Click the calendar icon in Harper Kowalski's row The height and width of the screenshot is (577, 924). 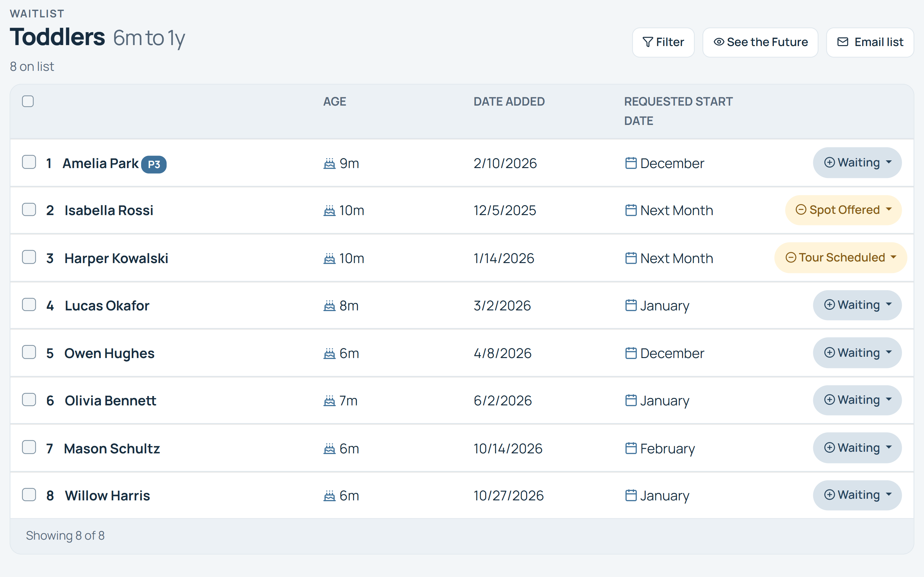(x=631, y=258)
